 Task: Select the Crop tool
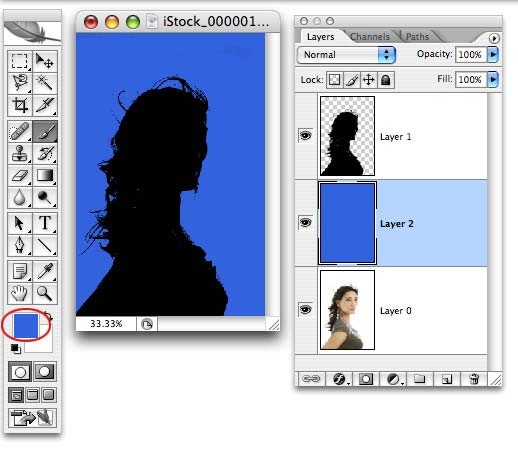click(x=20, y=105)
